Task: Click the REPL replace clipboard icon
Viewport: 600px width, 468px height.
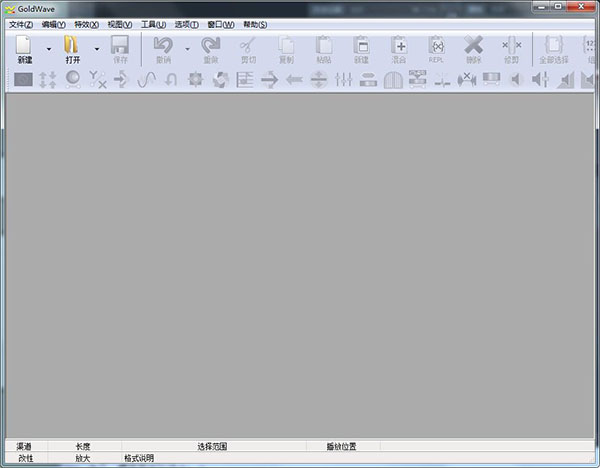Action: 436,46
